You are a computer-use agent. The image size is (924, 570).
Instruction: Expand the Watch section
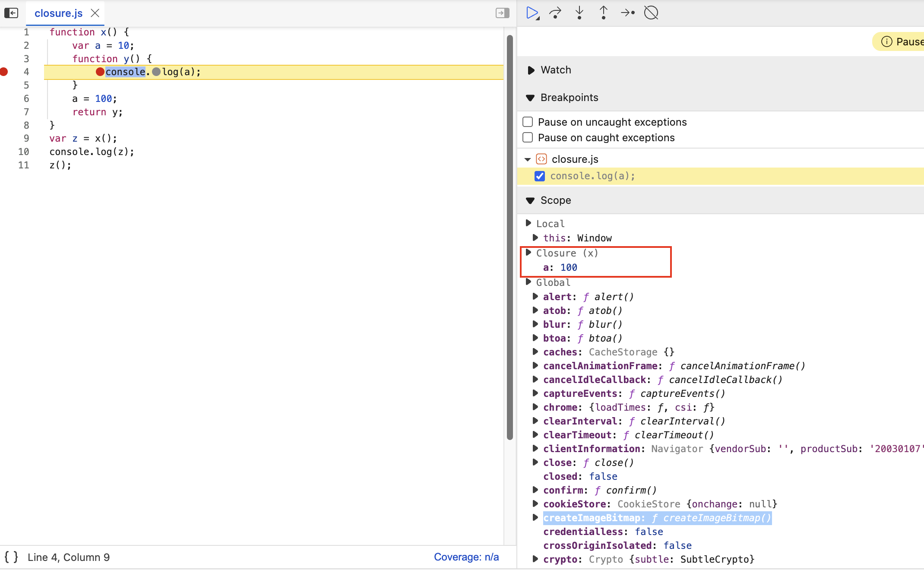pyautogui.click(x=531, y=70)
